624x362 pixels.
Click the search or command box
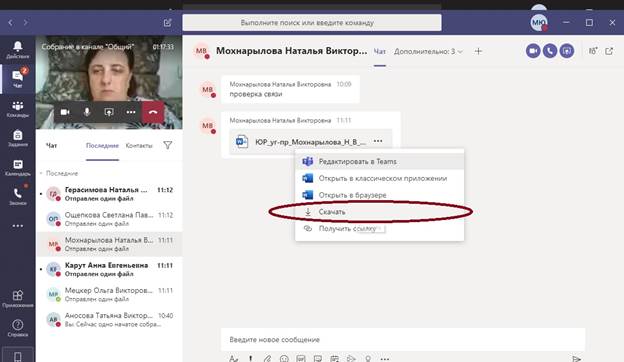click(x=312, y=23)
